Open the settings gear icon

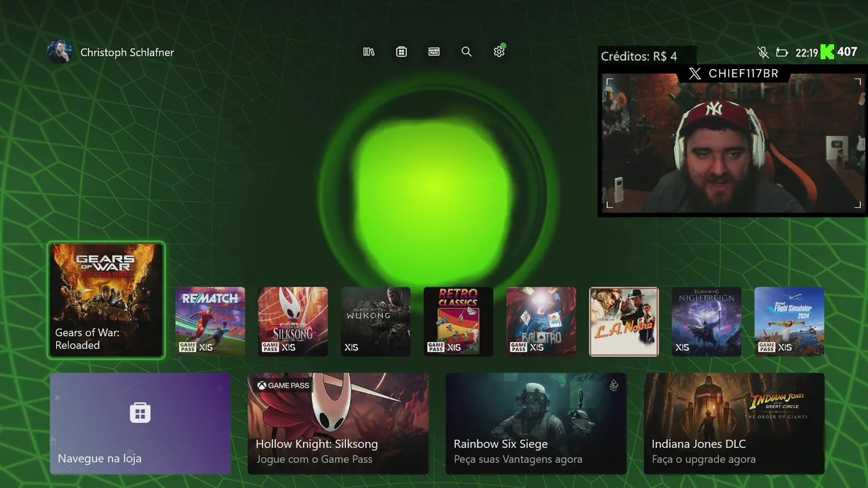coord(499,52)
